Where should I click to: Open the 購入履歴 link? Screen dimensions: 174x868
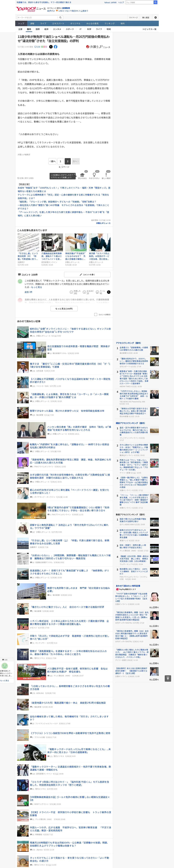click(146, 18)
